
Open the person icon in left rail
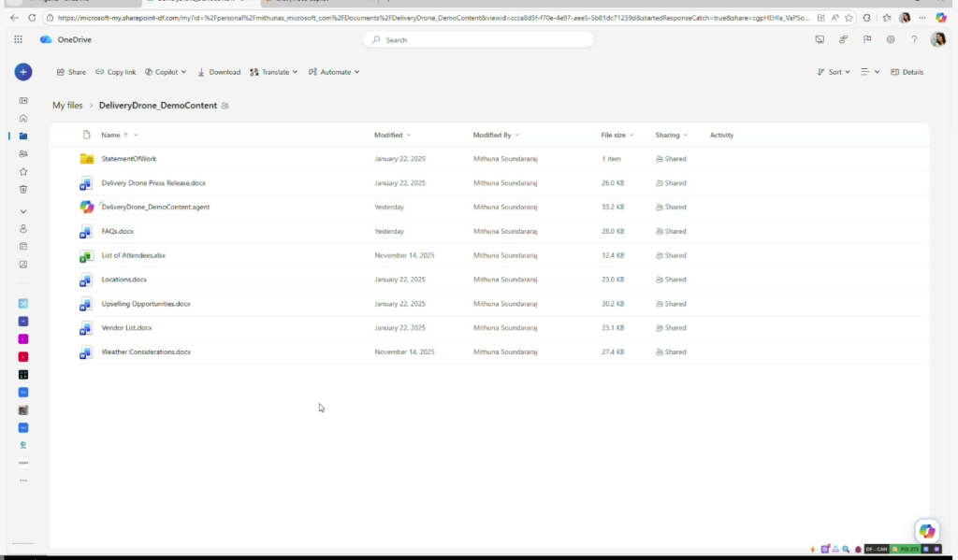[23, 228]
